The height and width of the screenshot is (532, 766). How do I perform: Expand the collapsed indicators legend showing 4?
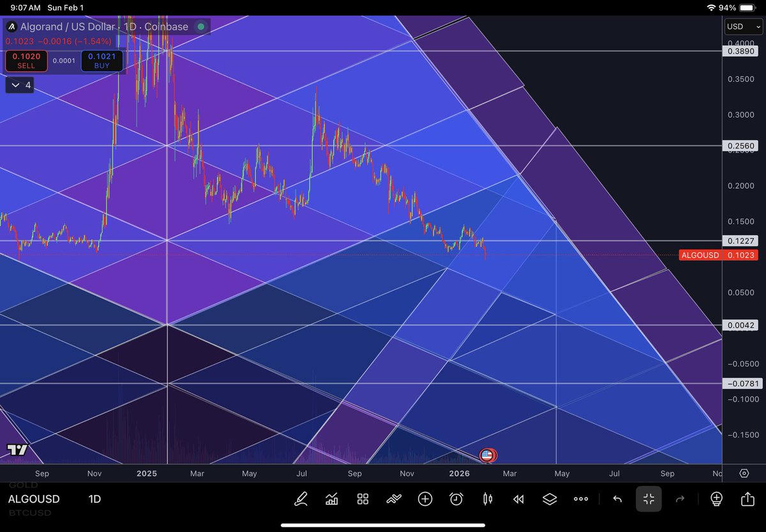(19, 85)
